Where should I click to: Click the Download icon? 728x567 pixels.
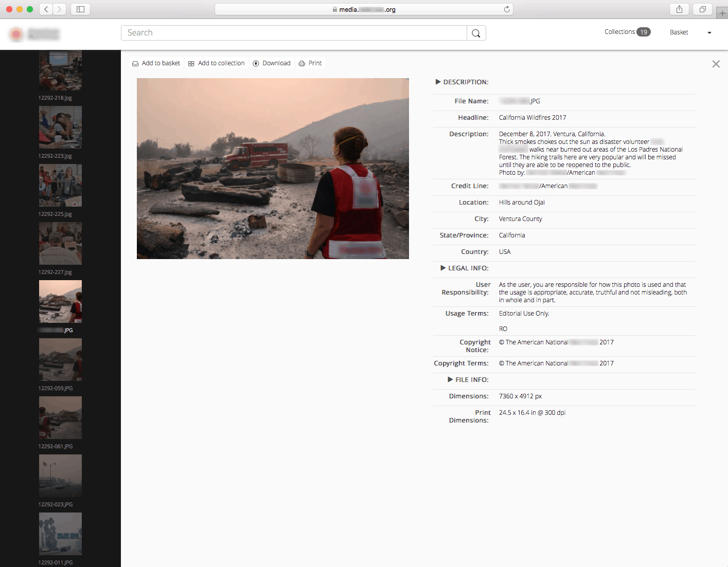256,64
